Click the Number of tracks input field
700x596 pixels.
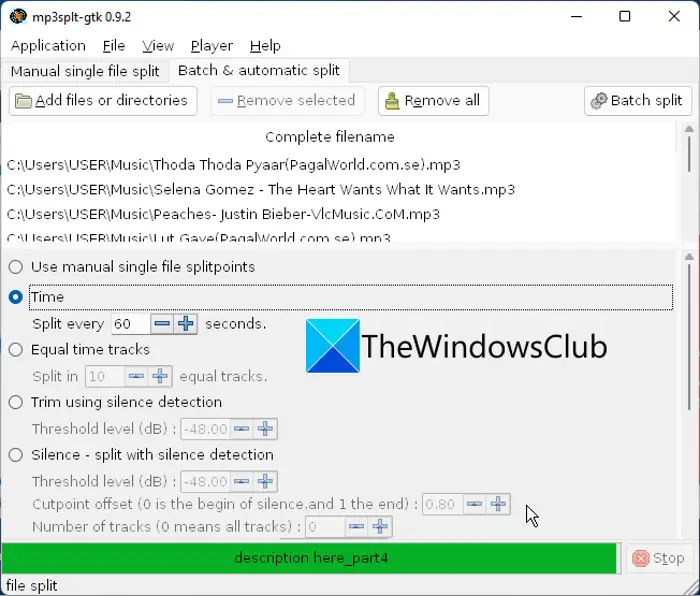click(x=325, y=527)
